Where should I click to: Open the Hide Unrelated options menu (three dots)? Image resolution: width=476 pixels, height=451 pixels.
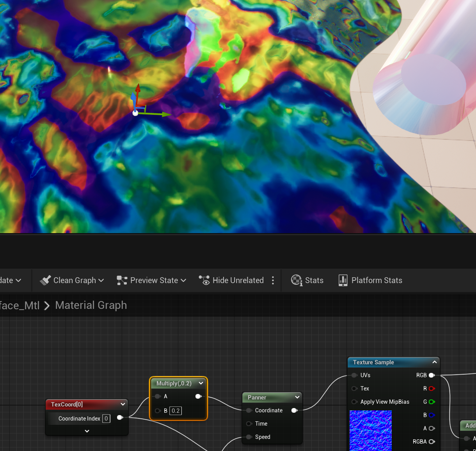(x=273, y=280)
